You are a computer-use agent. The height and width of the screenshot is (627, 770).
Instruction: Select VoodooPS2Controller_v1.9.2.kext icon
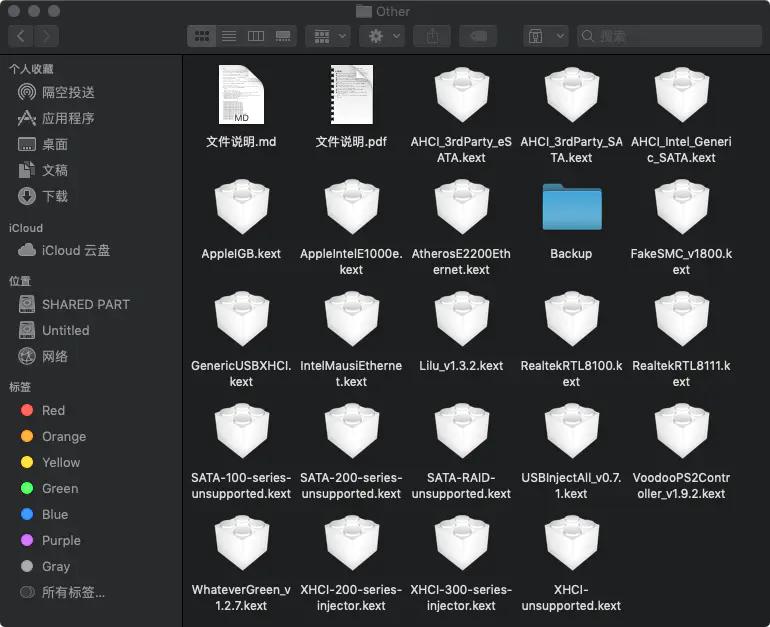(x=682, y=431)
